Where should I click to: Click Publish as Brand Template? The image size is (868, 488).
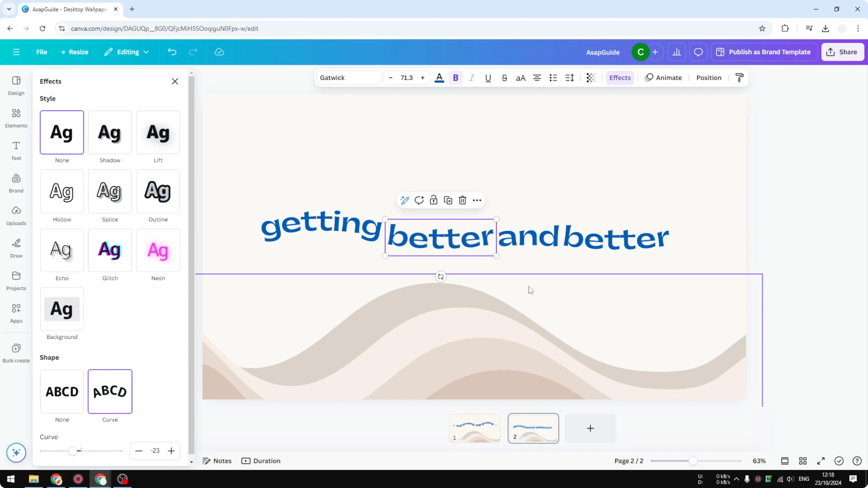pos(764,52)
